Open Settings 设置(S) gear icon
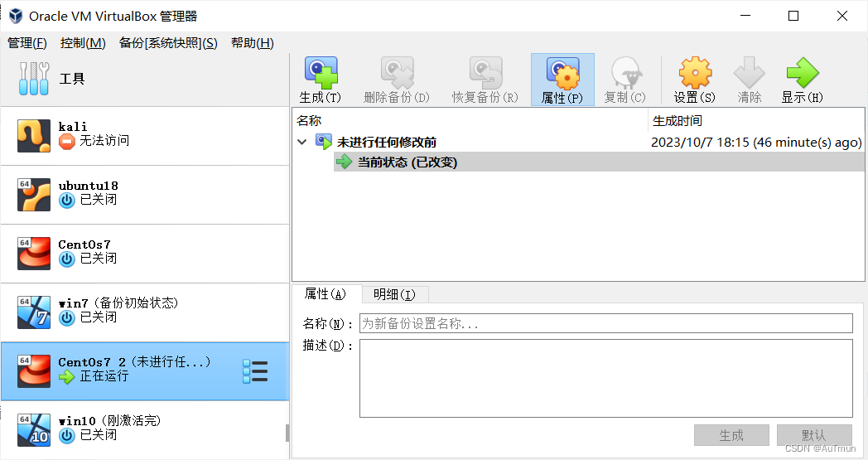Image resolution: width=868 pixels, height=460 pixels. pos(695,73)
